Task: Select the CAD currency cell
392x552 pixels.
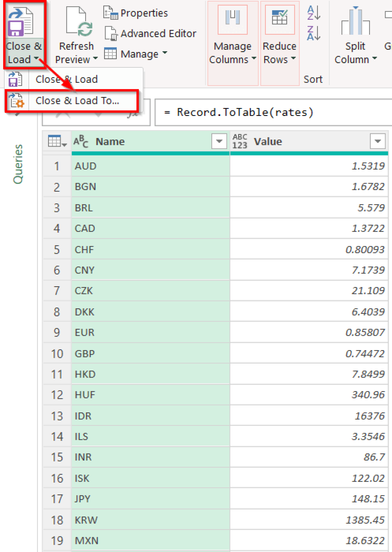Action: point(150,229)
